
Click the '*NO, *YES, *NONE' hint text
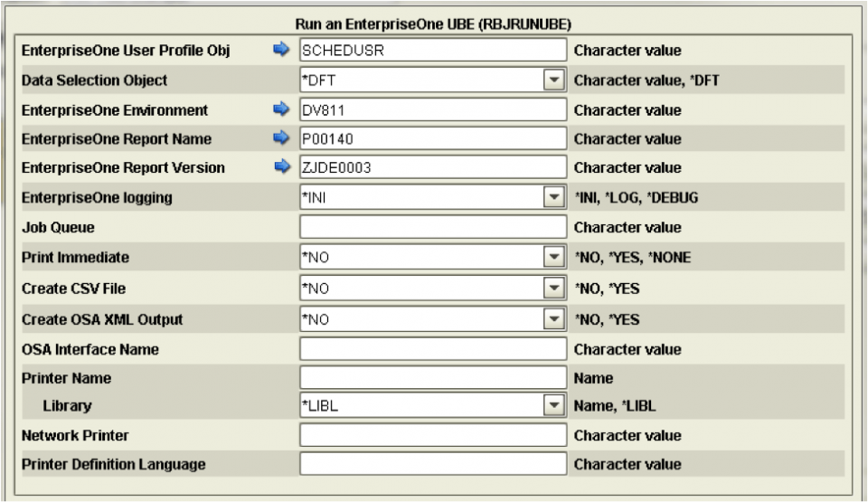pyautogui.click(x=633, y=258)
